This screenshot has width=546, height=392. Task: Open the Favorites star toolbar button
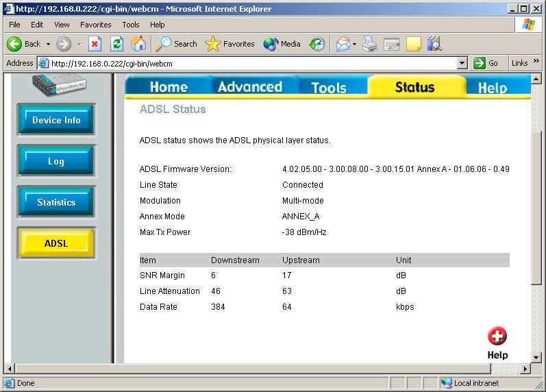pos(229,44)
